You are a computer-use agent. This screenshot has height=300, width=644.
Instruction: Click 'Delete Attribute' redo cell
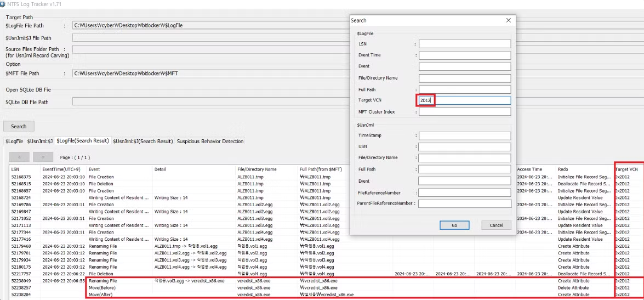pyautogui.click(x=573, y=288)
